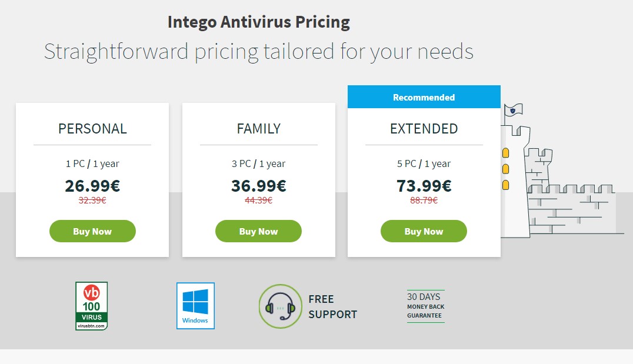Click the flag on the castle
The width and height of the screenshot is (633, 364).
tap(514, 110)
